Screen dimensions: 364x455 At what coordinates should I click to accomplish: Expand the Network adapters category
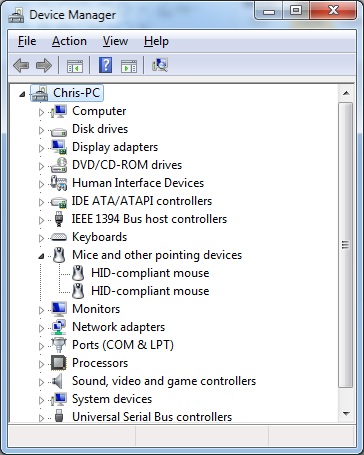[41, 328]
